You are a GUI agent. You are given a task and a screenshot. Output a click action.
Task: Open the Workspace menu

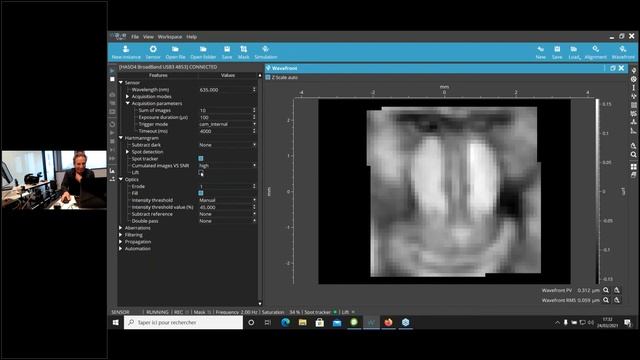tap(170, 37)
